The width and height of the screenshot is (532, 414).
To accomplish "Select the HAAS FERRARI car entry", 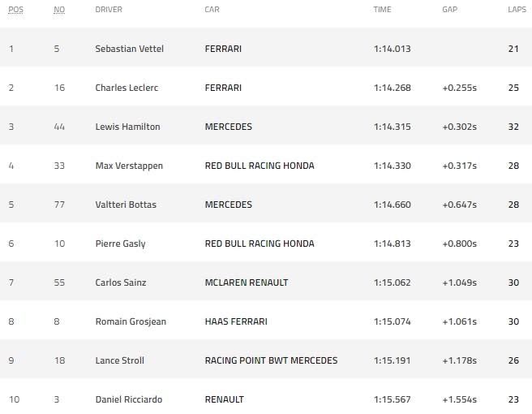I will (x=236, y=321).
